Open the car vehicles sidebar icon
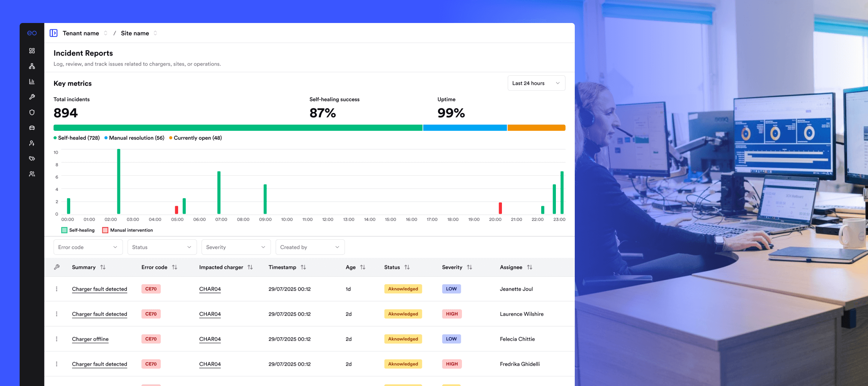The height and width of the screenshot is (386, 868). pos(32,128)
